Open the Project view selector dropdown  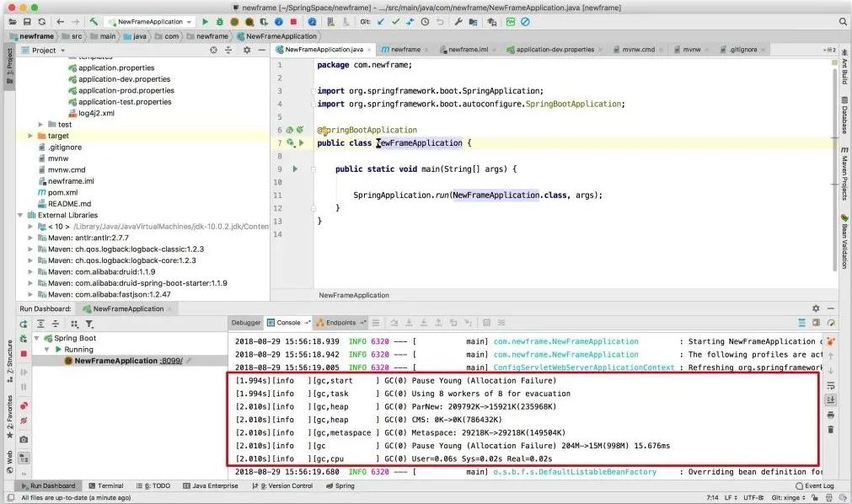point(48,50)
